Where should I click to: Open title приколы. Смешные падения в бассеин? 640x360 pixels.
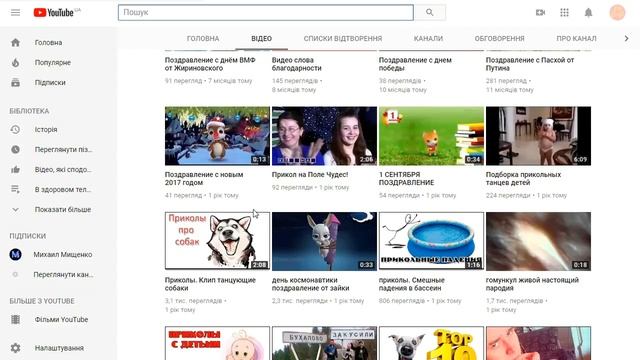point(412,284)
